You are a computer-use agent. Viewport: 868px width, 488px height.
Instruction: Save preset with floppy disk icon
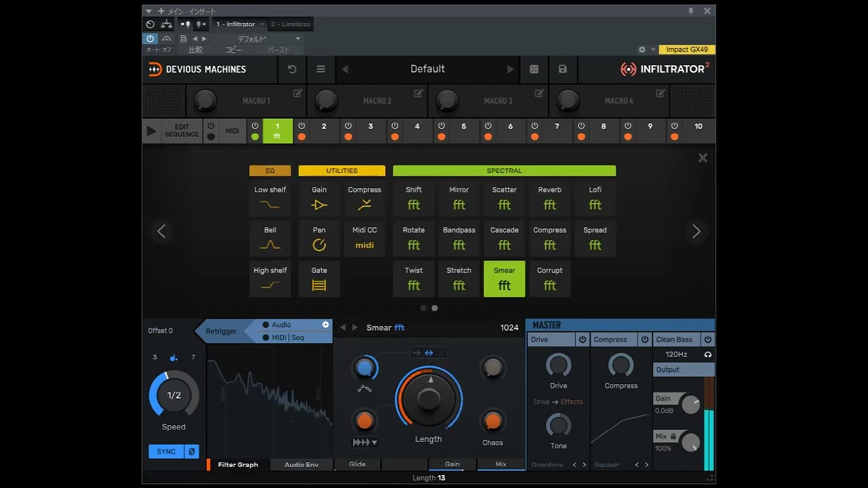pos(562,69)
